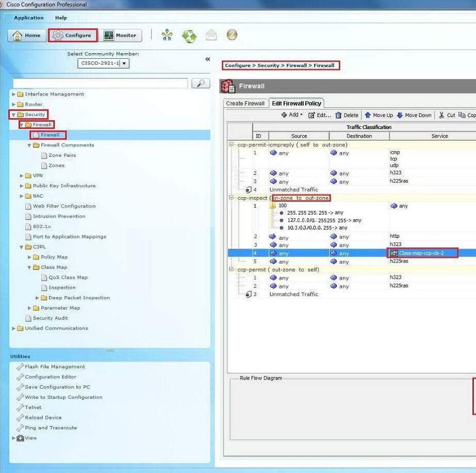Expand the Interface Management folder
This screenshot has width=476, height=473.
[13, 94]
